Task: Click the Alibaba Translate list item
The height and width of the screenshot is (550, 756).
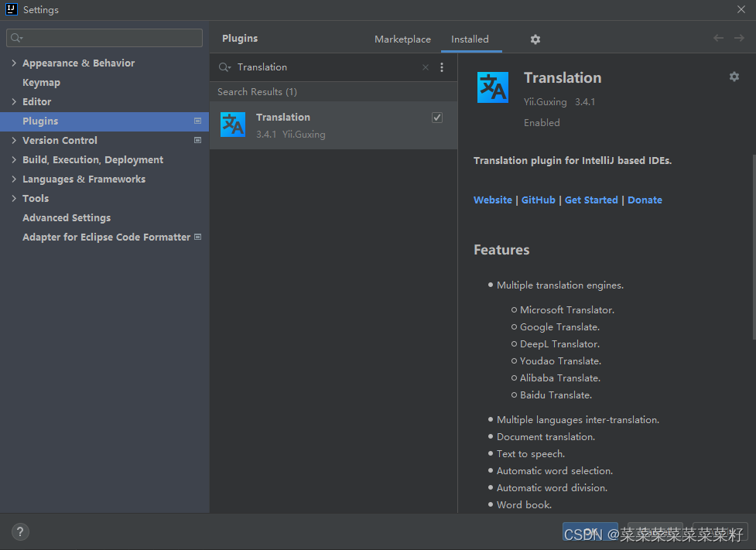Action: (x=560, y=378)
